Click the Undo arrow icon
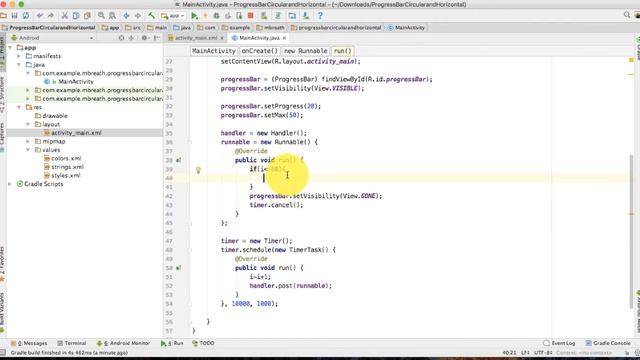640x360 pixels. 40,16
